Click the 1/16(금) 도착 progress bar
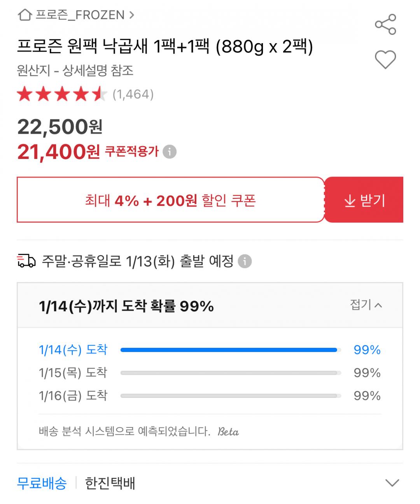The width and height of the screenshot is (420, 504). pyautogui.click(x=229, y=396)
